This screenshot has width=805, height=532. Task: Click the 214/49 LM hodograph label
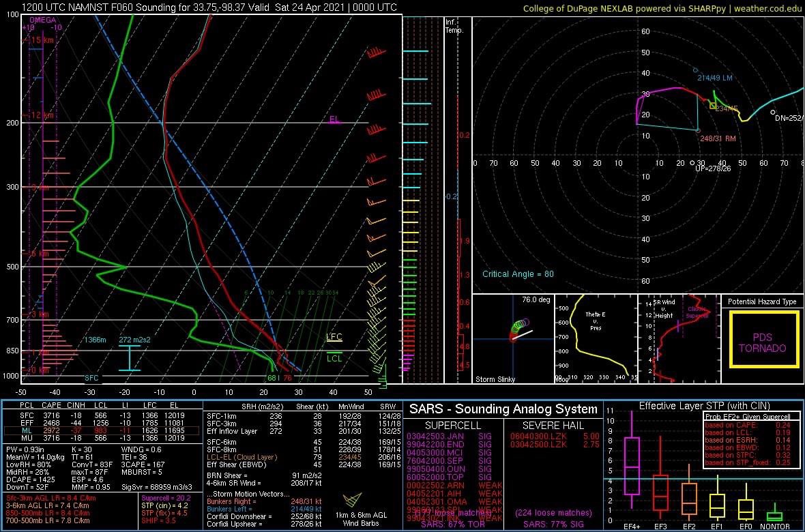click(715, 78)
